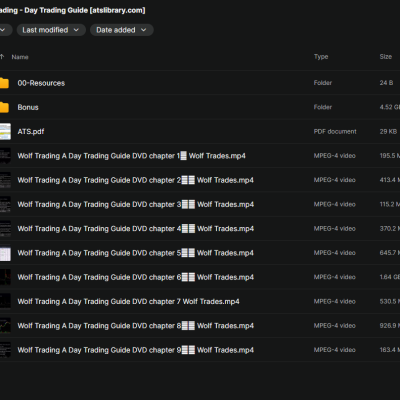
Task: Select the DVD chapter 5 Wolf Trades.mp4 name
Action: [135, 253]
